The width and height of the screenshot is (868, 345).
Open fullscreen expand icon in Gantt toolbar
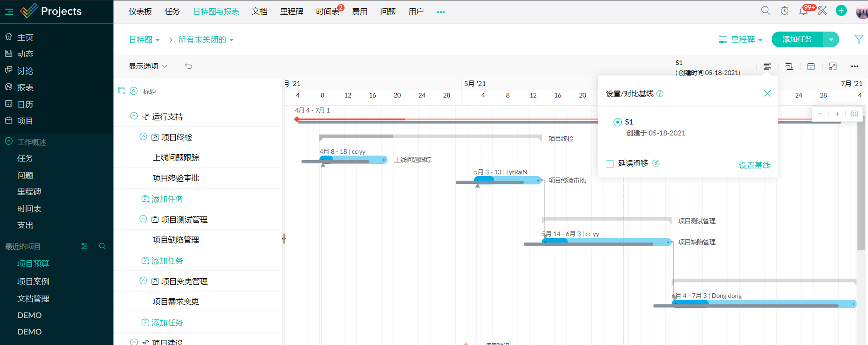click(833, 66)
